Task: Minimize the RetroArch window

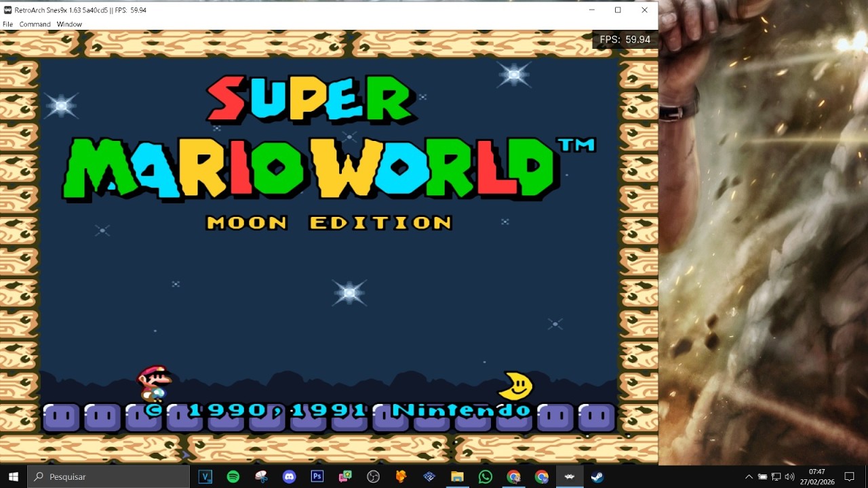Action: pos(592,10)
